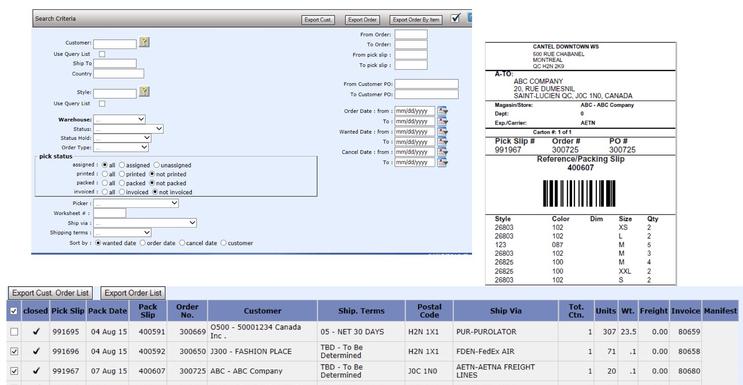Click the Postal Code column header
The height and width of the screenshot is (385, 743).
pyautogui.click(x=429, y=311)
